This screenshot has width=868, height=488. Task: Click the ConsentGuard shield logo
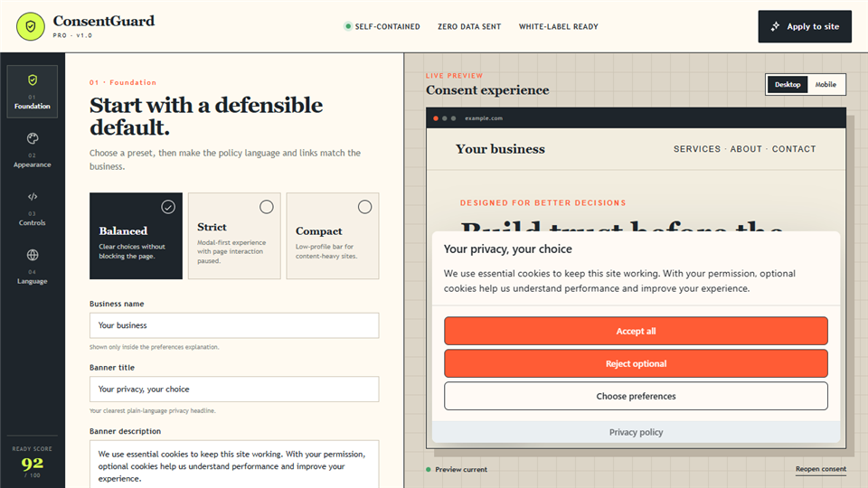pyautogui.click(x=31, y=26)
